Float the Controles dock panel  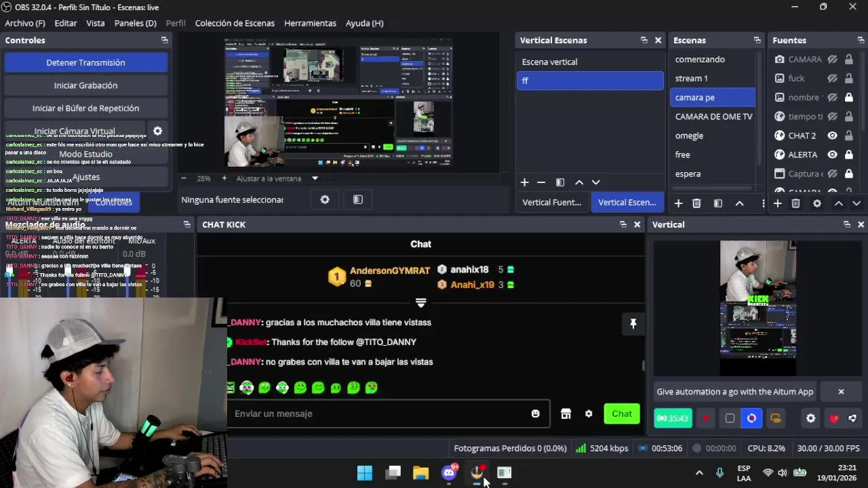click(164, 41)
